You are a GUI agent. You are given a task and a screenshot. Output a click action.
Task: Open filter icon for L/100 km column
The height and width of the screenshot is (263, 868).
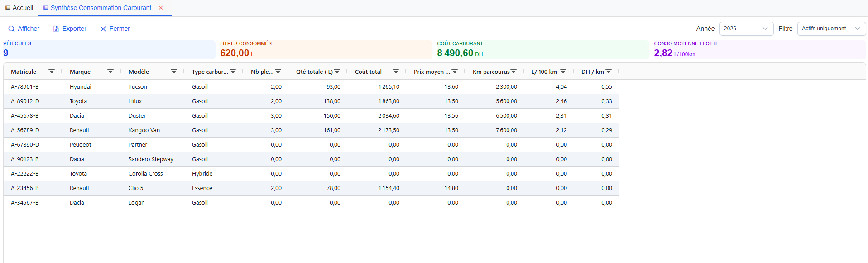[x=563, y=72]
